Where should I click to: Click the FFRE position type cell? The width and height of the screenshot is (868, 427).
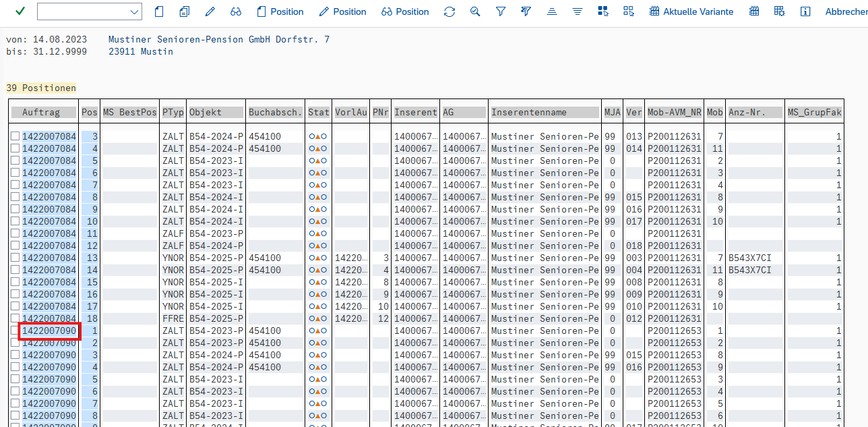click(173, 318)
